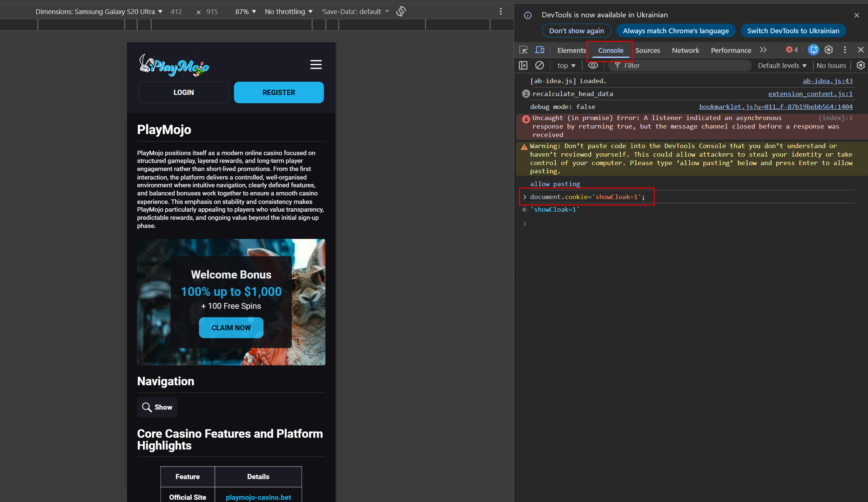The height and width of the screenshot is (502, 868).
Task: Click the red error count badge
Action: (792, 50)
